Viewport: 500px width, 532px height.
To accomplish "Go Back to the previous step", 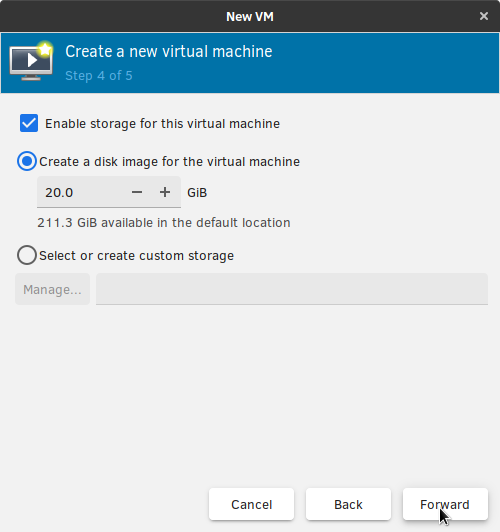I will tap(348, 504).
